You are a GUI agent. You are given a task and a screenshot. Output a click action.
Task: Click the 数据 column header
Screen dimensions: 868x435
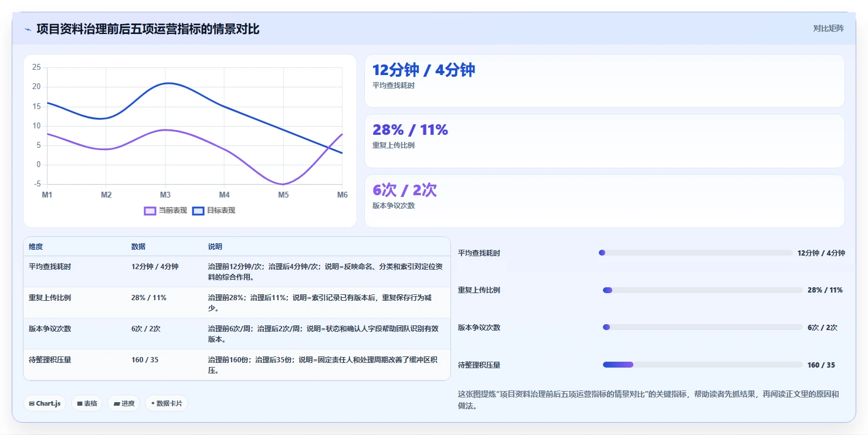(138, 247)
